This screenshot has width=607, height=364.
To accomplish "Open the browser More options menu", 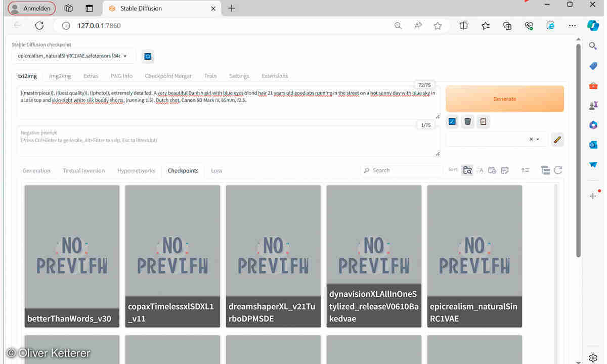I will point(572,26).
